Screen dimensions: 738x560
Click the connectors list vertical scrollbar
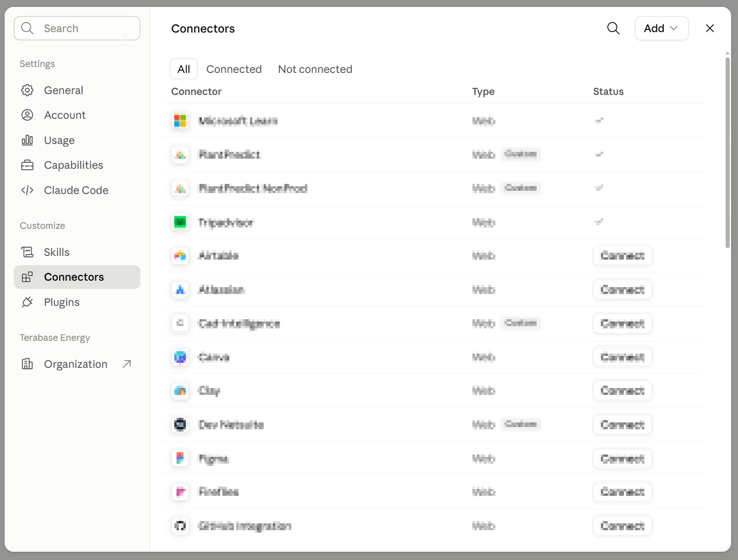point(727,153)
